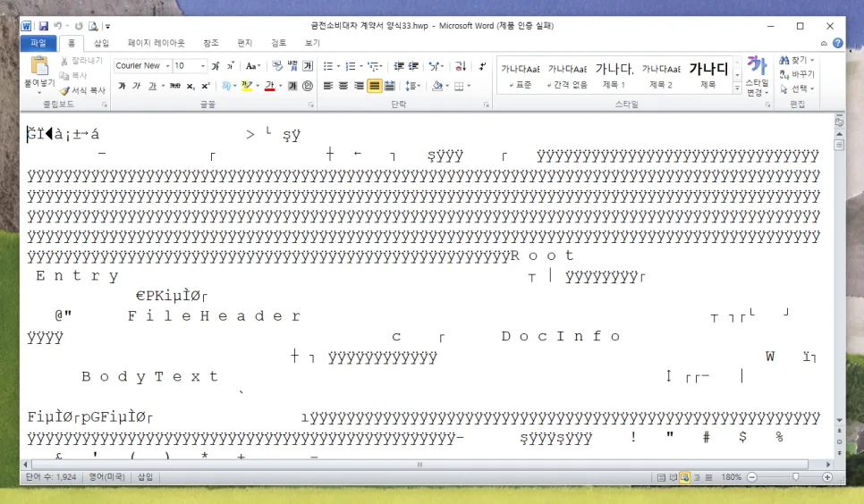Click the Sort icon in paragraph group
Image resolution: width=864 pixels, height=504 pixels.
click(461, 66)
